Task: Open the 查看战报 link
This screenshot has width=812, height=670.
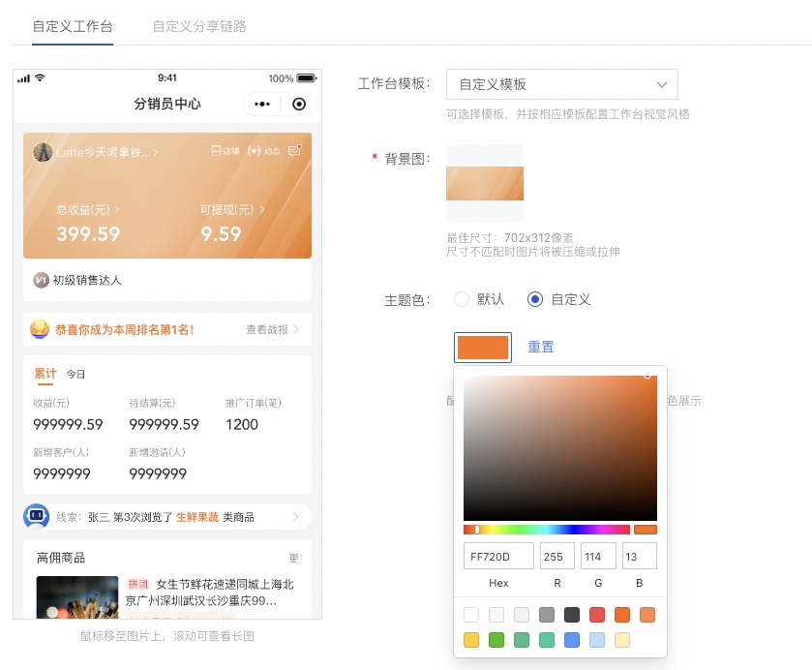Action: pos(267,329)
